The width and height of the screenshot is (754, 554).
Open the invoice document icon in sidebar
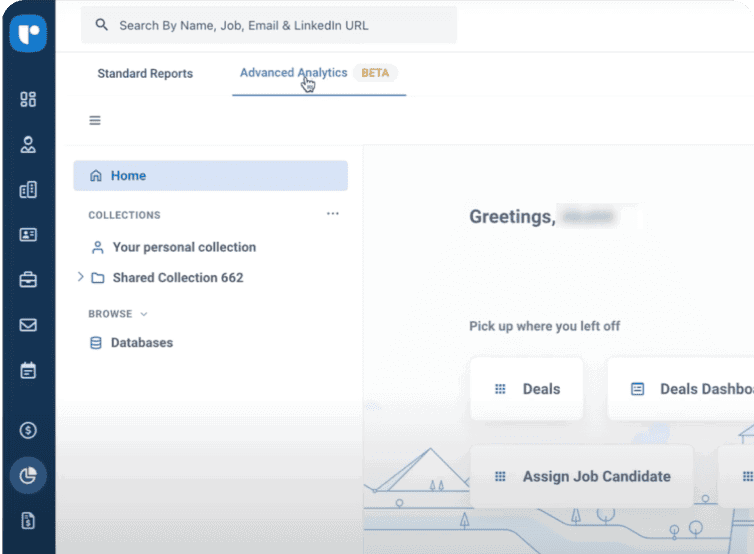tap(28, 520)
